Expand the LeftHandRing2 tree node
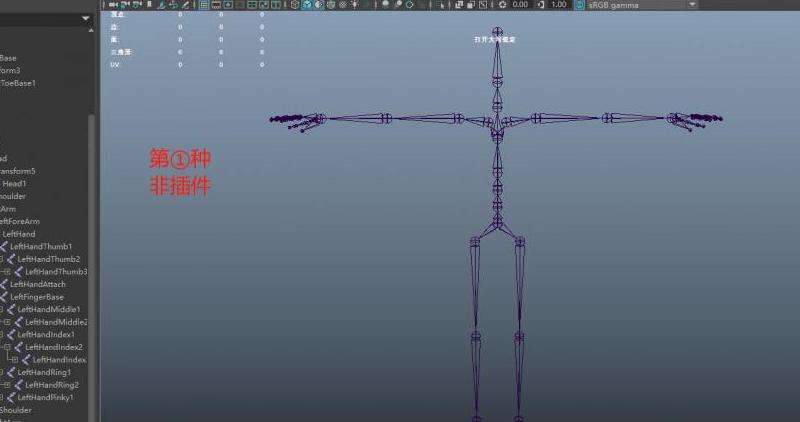 click(7, 385)
